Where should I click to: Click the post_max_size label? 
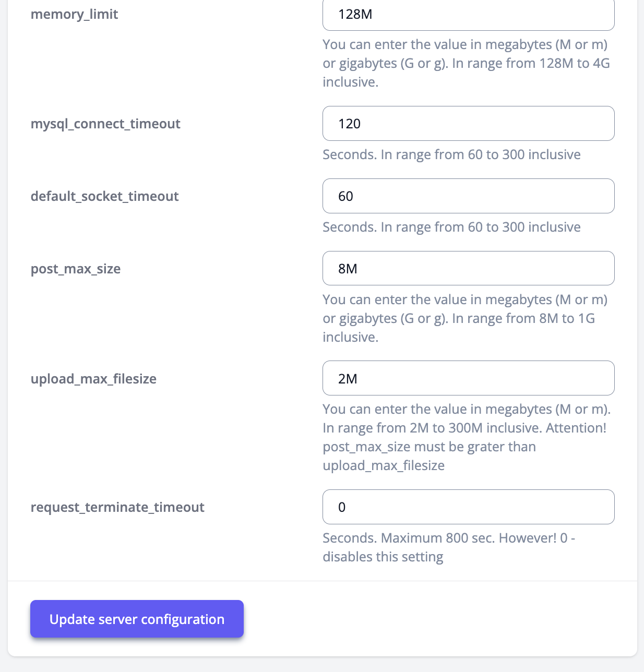coord(76,269)
